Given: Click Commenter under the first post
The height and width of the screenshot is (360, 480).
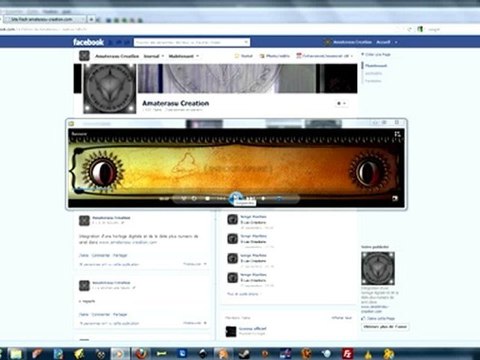Looking at the screenshot, I should click(x=101, y=255).
